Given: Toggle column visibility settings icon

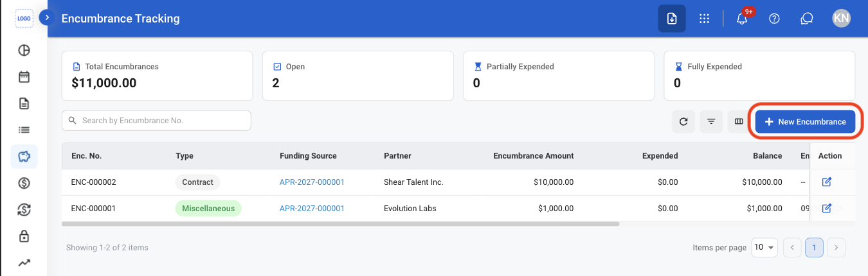Looking at the screenshot, I should tap(739, 121).
